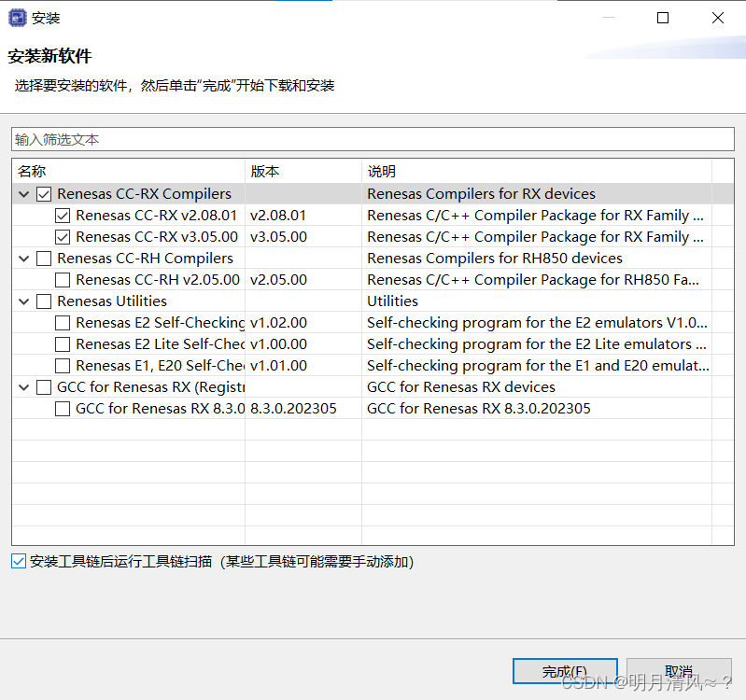Select the 'Renesas E2 Lite Self-Chec' item label

coord(161,343)
